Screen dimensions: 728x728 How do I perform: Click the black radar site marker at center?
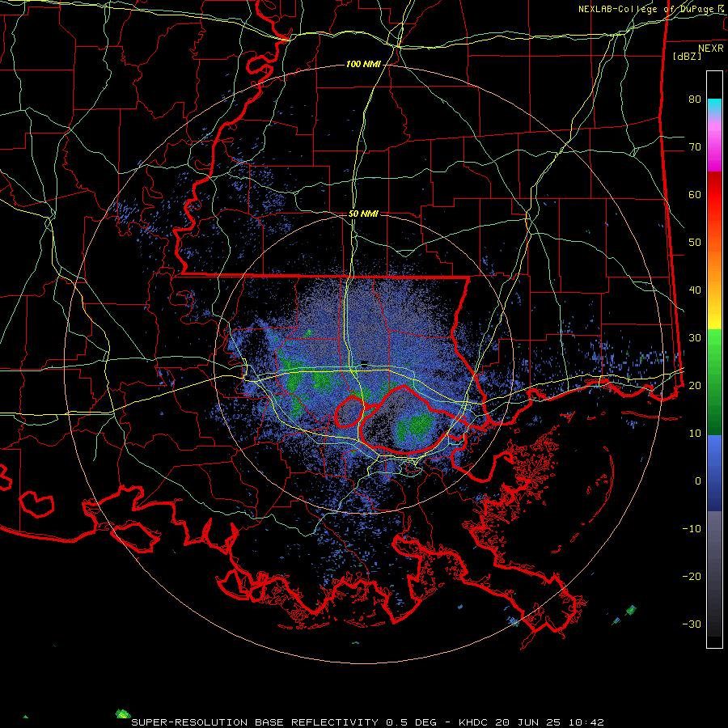tap(365, 363)
